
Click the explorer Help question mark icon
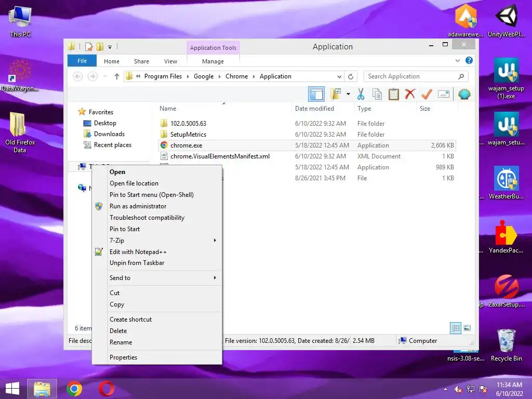coord(469,60)
